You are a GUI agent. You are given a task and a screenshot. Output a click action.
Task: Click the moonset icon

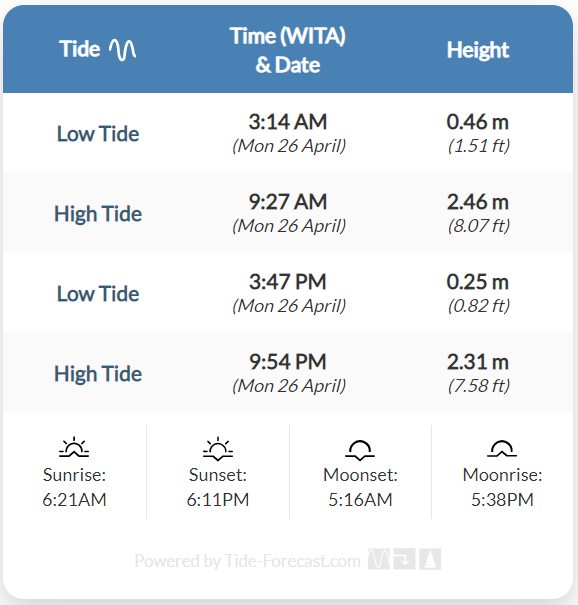tap(360, 450)
